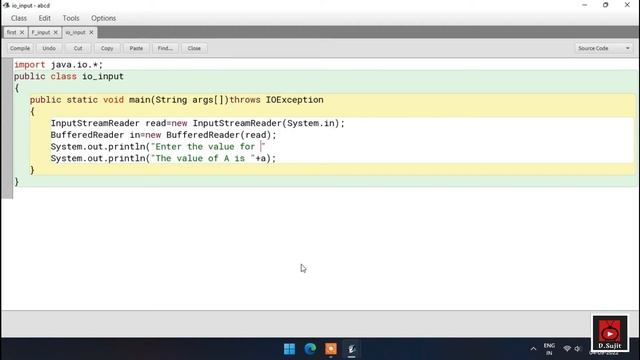Close the first tab via its X

[22, 32]
